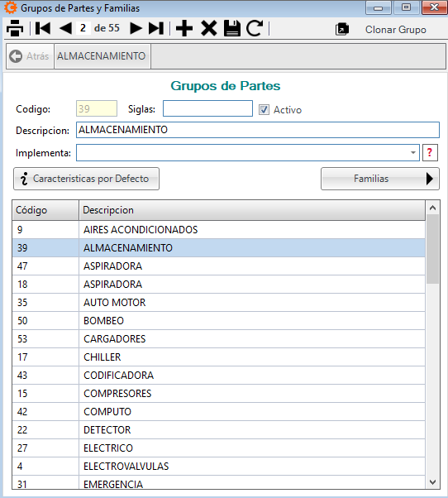The width and height of the screenshot is (448, 498).
Task: Click the printer icon in toolbar
Action: (x=15, y=28)
